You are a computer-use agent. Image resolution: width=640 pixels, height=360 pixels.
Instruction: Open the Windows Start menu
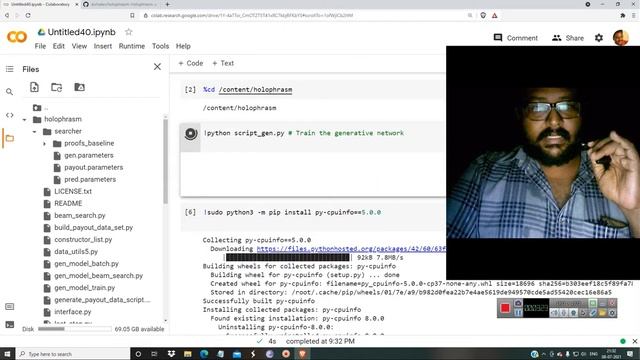[7, 354]
